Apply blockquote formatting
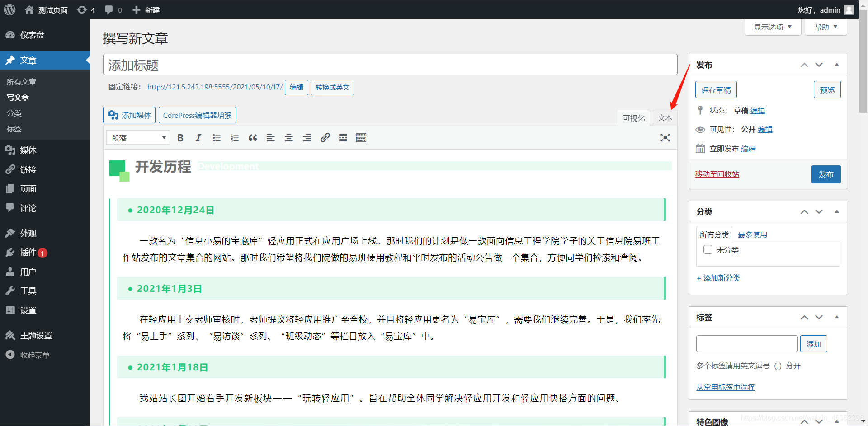Image resolution: width=868 pixels, height=426 pixels. pyautogui.click(x=253, y=138)
